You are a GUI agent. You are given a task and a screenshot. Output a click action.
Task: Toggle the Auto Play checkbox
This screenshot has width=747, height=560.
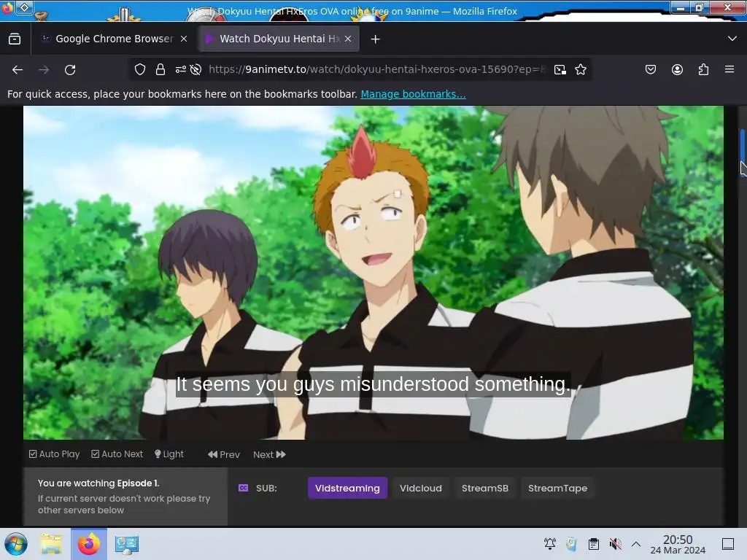click(54, 454)
